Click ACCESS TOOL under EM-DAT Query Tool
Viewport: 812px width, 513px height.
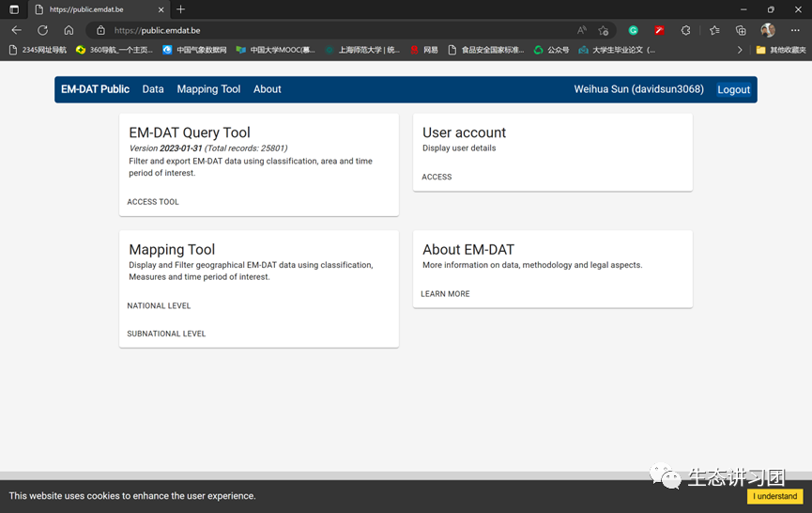tap(153, 202)
